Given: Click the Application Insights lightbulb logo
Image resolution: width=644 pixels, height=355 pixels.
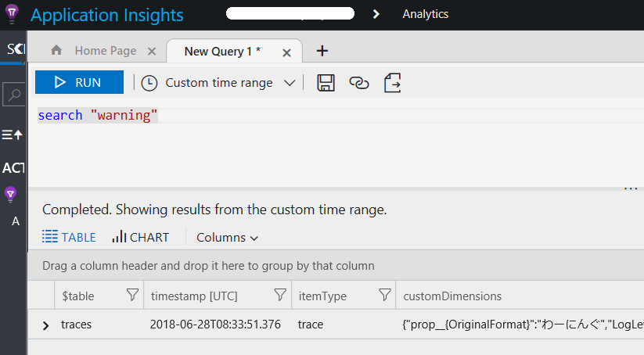Looking at the screenshot, I should point(12,14).
